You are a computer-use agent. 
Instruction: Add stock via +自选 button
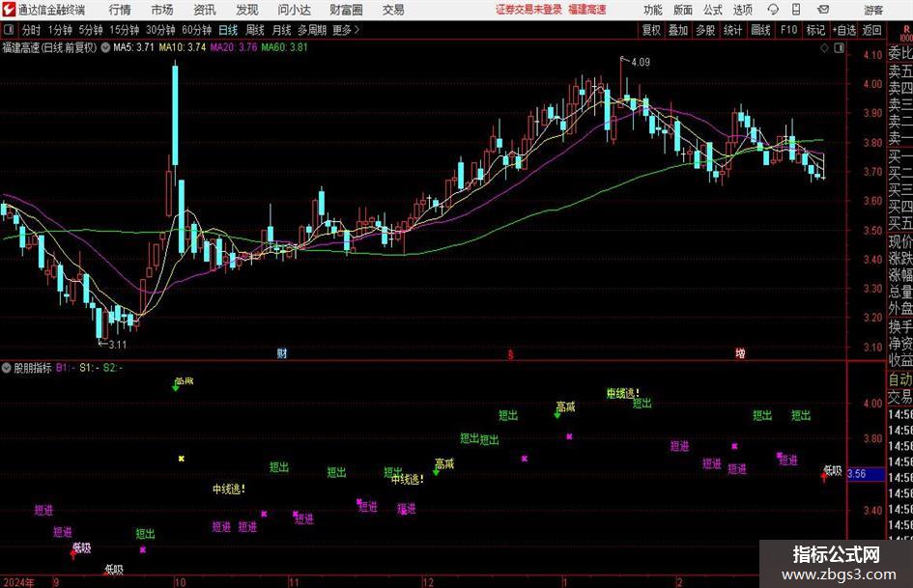point(844,30)
